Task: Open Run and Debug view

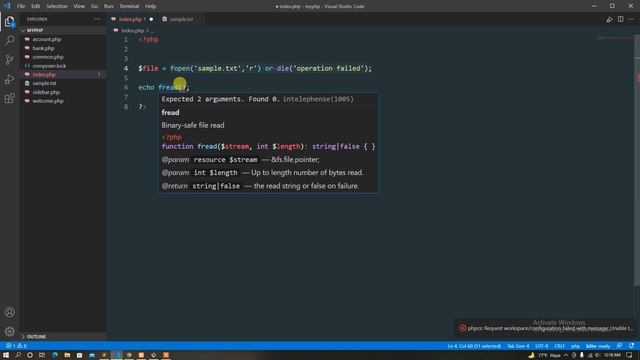Action: pyautogui.click(x=9, y=79)
